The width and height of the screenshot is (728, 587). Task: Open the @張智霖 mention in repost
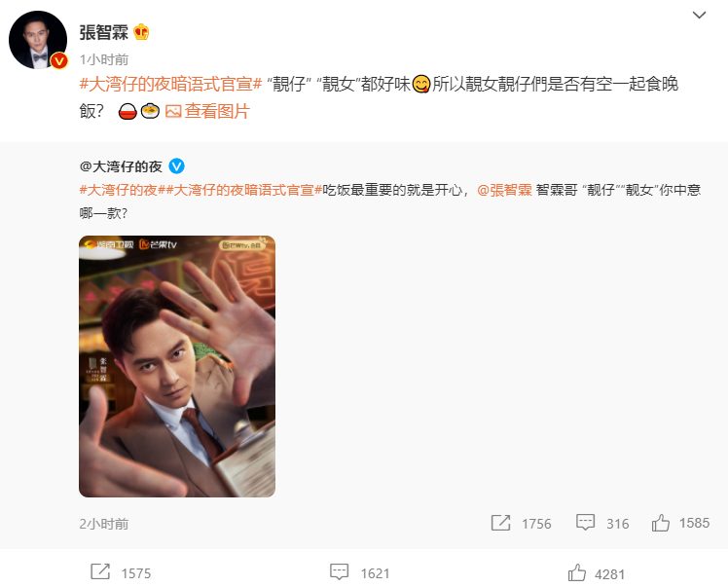(x=504, y=190)
